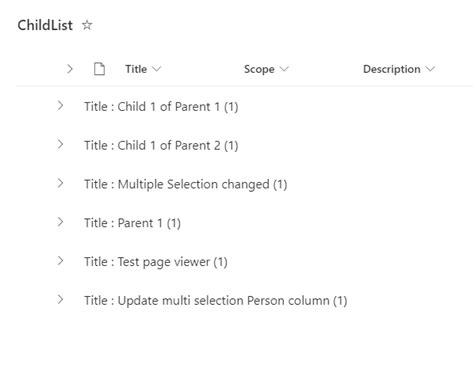Expand the Child 1 of Parent 1 group
Viewport: 474px width, 376px height.
[x=60, y=106]
